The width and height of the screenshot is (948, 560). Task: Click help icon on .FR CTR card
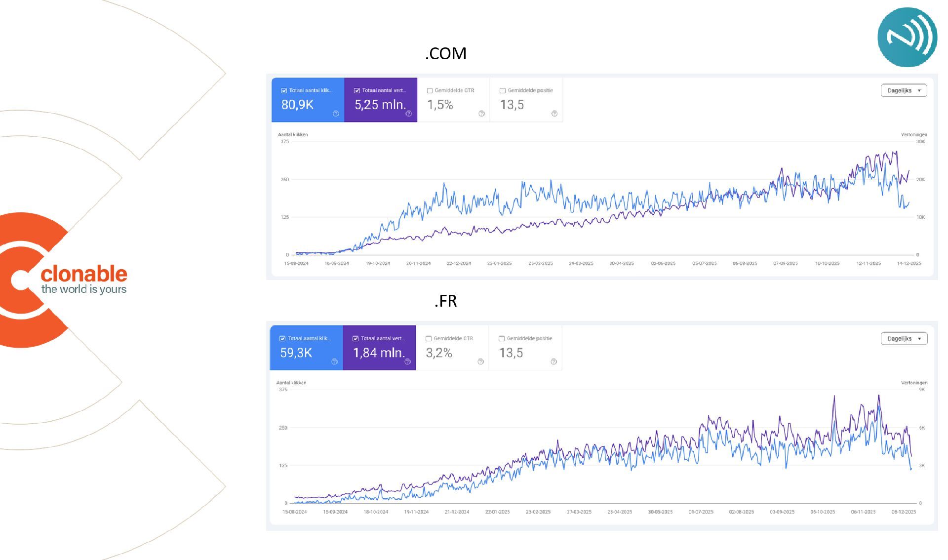(480, 361)
